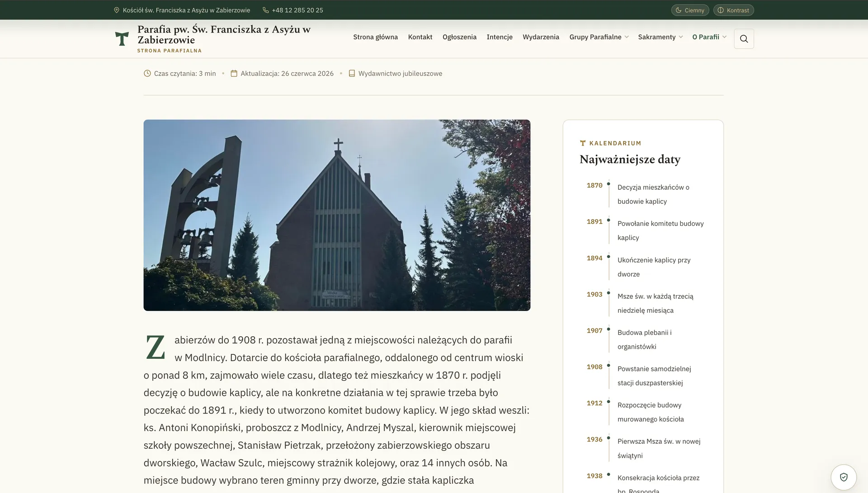Click the book icon beside Wydawnictwo jubileuszowe
The height and width of the screenshot is (493, 868).
[x=352, y=73]
